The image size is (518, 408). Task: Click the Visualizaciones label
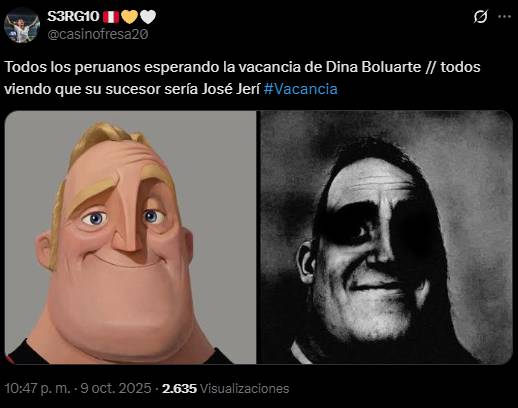point(244,389)
